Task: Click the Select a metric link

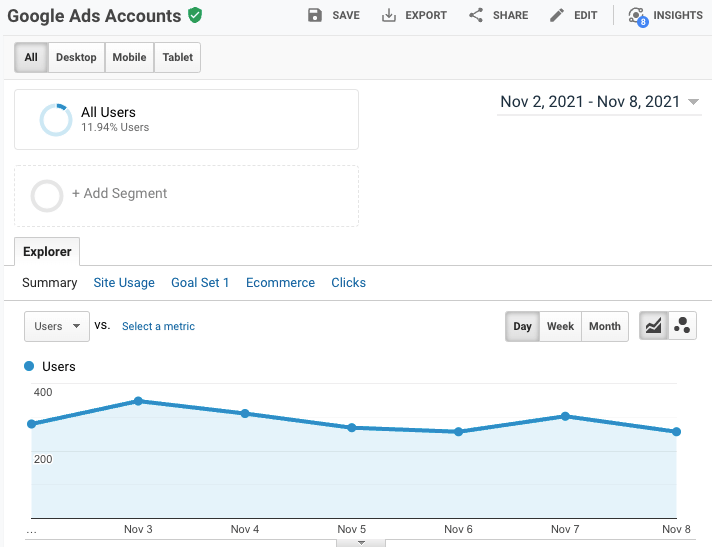Action: click(158, 326)
